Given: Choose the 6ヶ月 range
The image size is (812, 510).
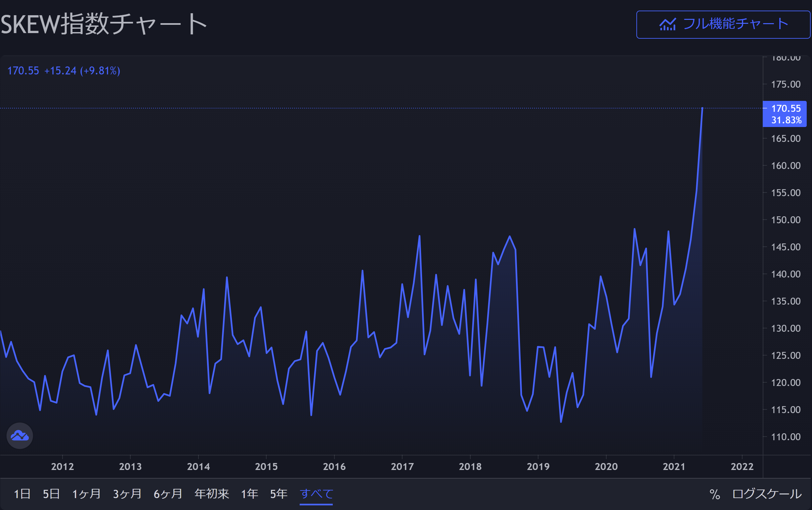Looking at the screenshot, I should coord(168,494).
